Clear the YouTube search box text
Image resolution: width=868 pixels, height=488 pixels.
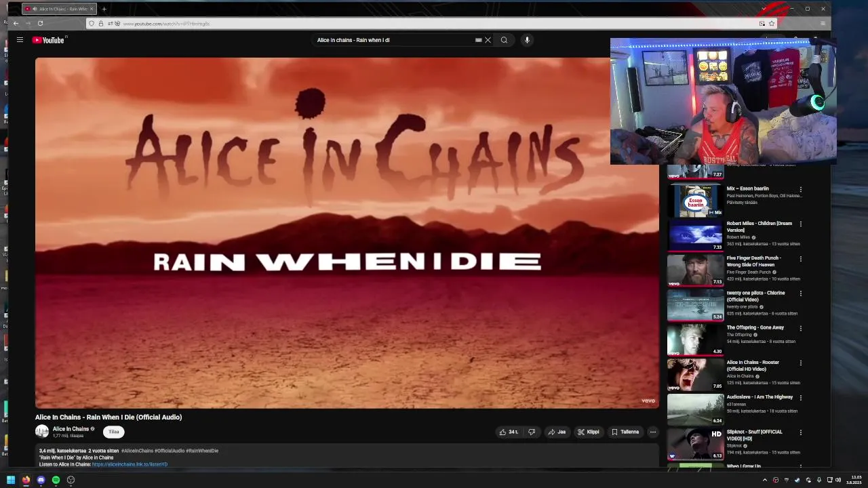click(x=488, y=40)
